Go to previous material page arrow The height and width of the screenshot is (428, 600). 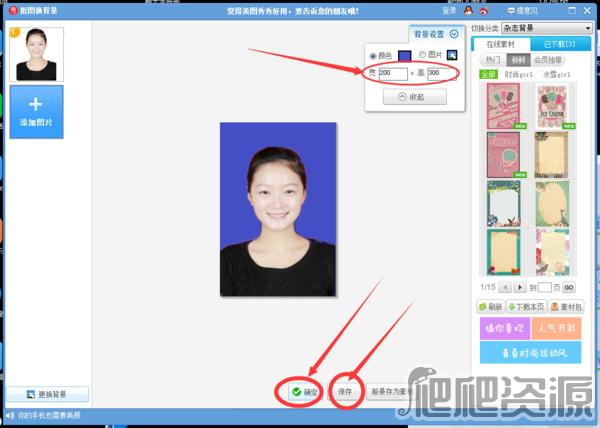click(505, 287)
